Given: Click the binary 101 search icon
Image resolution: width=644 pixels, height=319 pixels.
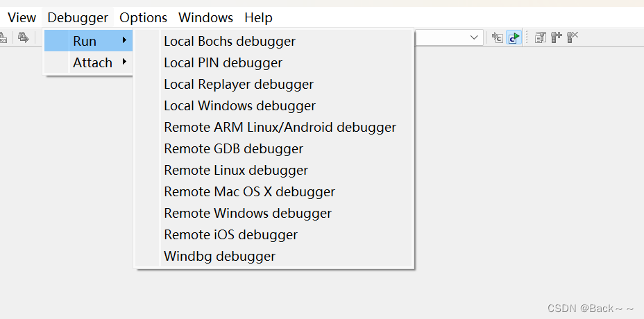Looking at the screenshot, I should (3, 37).
